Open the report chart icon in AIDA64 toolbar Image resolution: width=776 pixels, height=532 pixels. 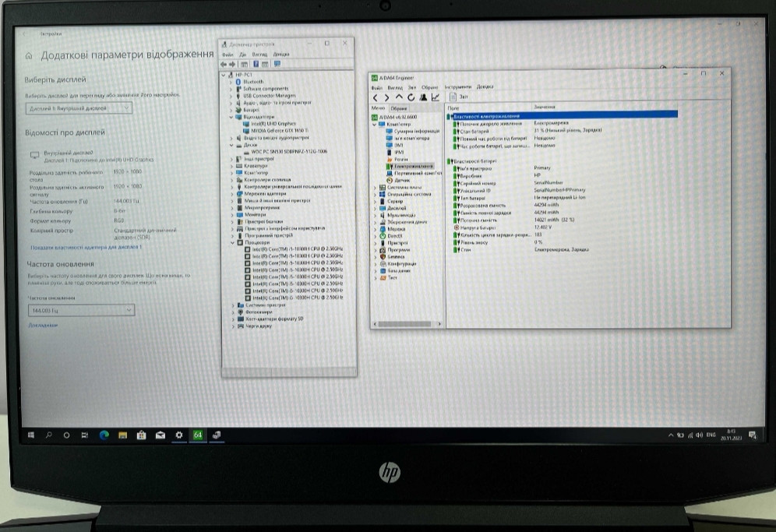tap(435, 97)
